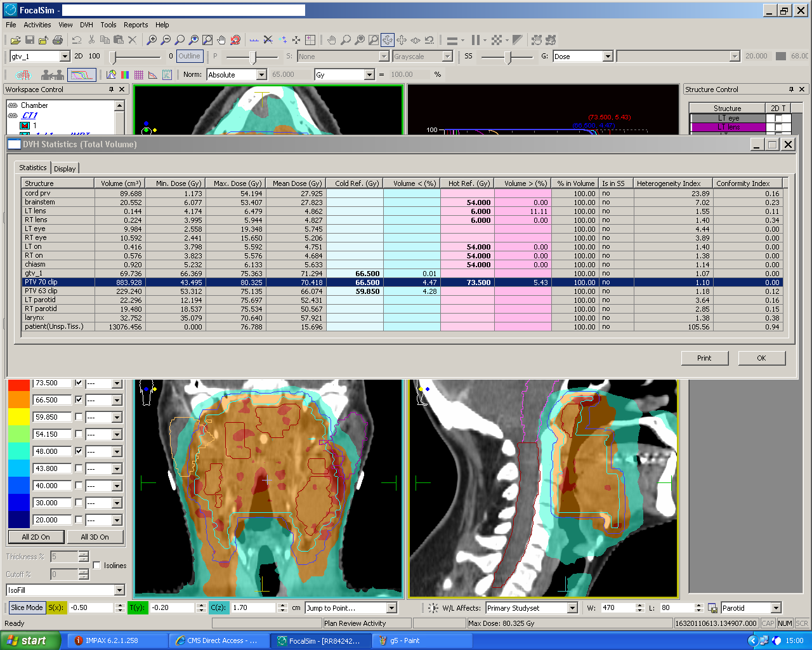Click the All 3D On button
Viewport: 812px width, 650px height.
[95, 537]
